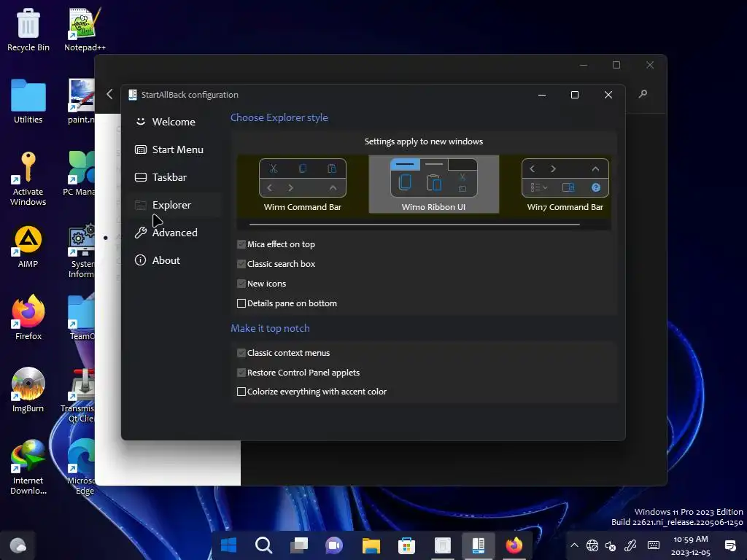Choose the Win10 Ribbon UI style
The image size is (747, 560).
click(x=433, y=184)
